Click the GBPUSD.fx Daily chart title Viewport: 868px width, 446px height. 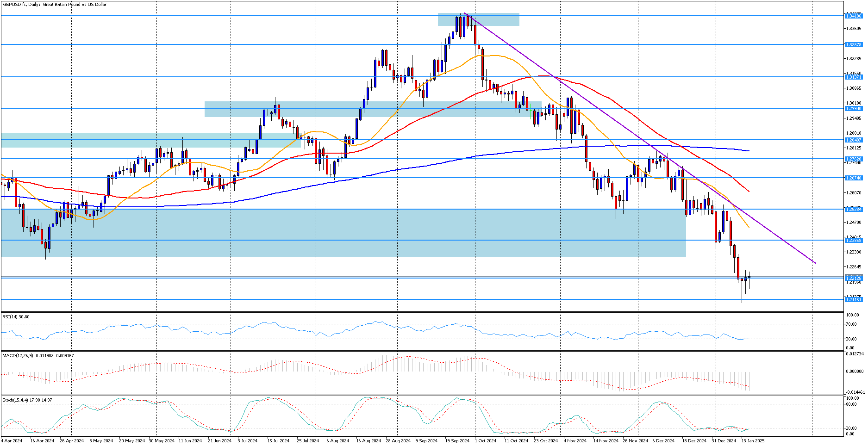pyautogui.click(x=54, y=4)
